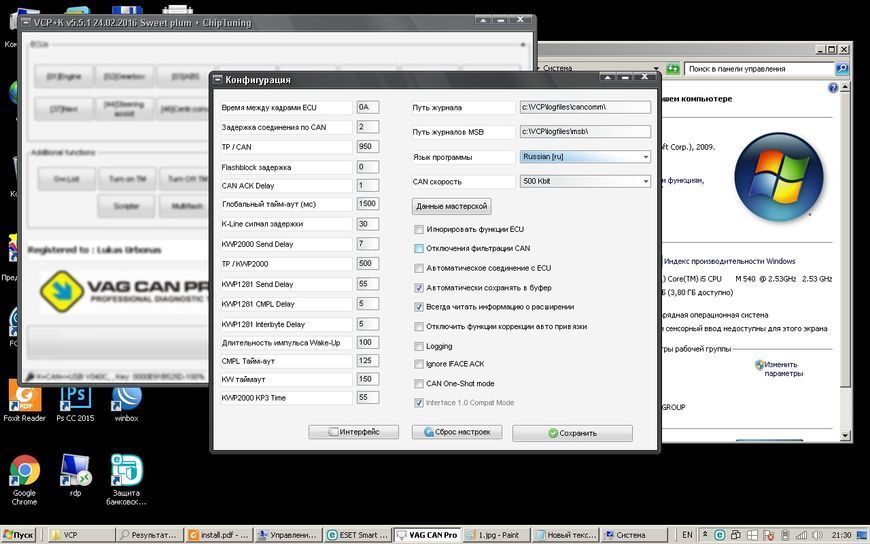Click the [02]Gearbox button in VCP window
Screen dimensions: 870x544
[x=124, y=77]
